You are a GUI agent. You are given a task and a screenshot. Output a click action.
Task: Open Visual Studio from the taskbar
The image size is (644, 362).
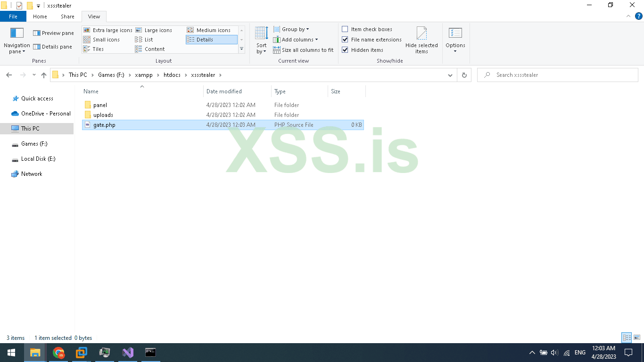click(x=128, y=353)
